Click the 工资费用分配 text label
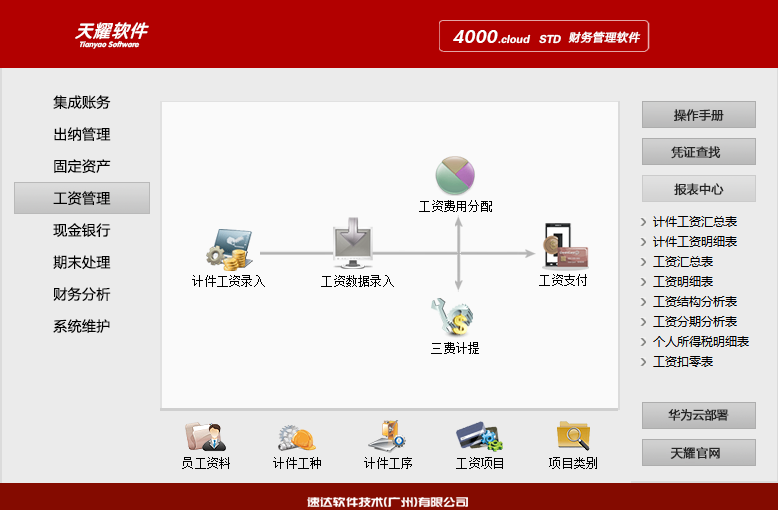Viewport: 778px width, 510px height. tap(455, 206)
